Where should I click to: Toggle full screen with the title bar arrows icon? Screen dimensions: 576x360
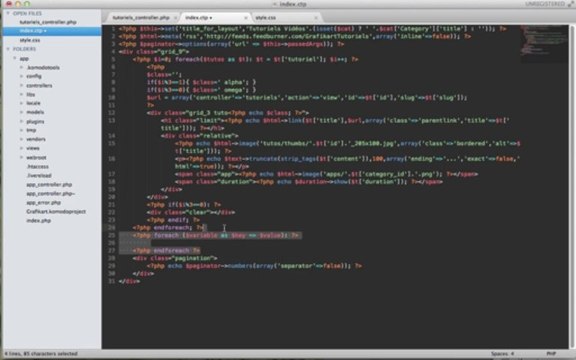(570, 4)
